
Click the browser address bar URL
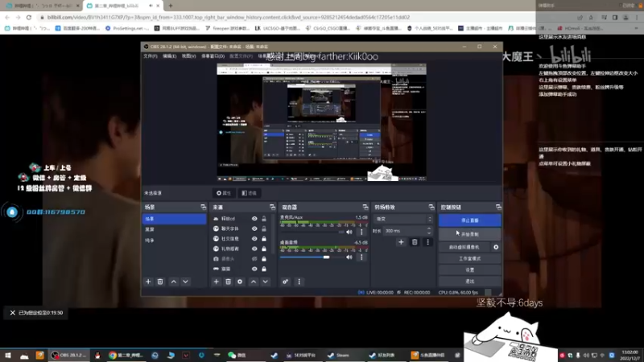click(228, 17)
